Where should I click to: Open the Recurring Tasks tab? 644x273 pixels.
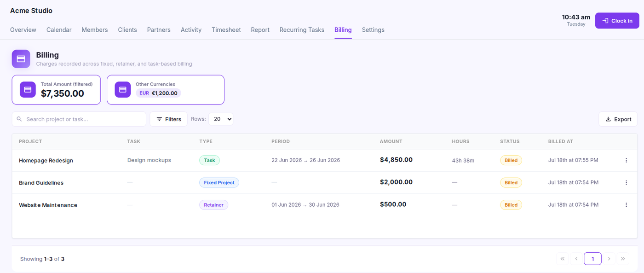point(302,30)
